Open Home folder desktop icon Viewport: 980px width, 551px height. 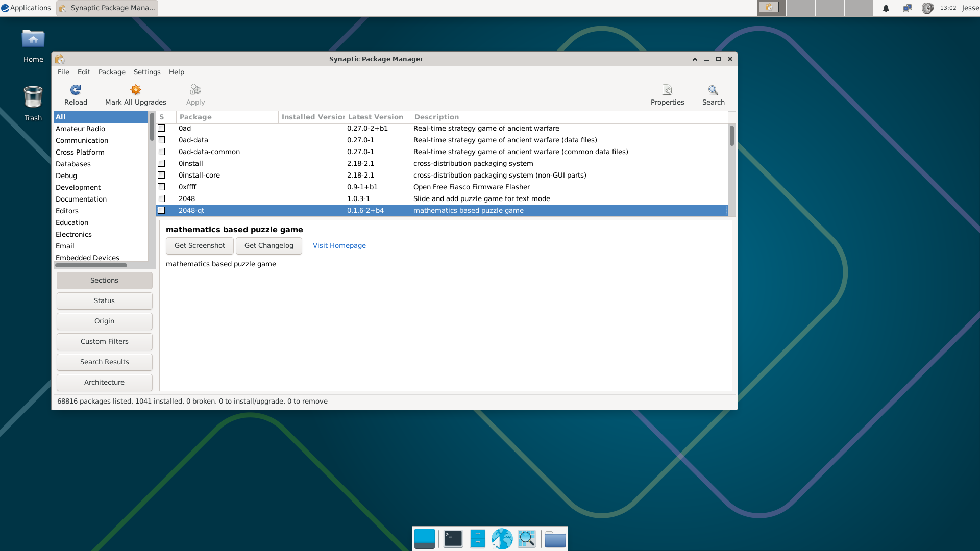tap(33, 39)
